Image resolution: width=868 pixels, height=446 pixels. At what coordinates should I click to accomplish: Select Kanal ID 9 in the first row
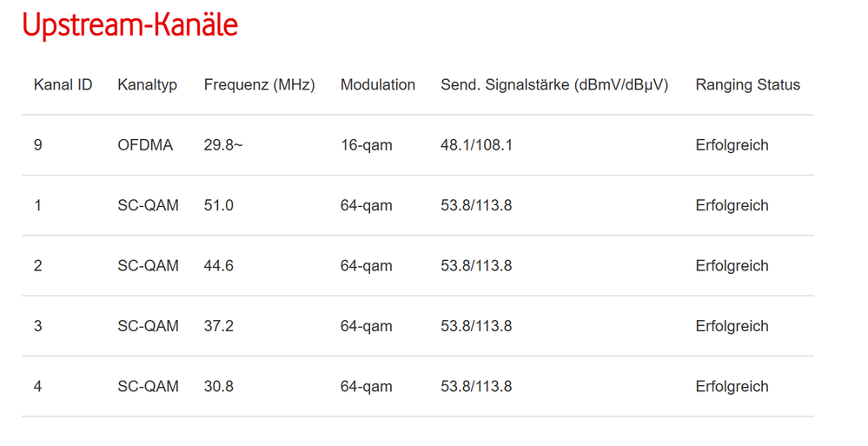point(37,145)
